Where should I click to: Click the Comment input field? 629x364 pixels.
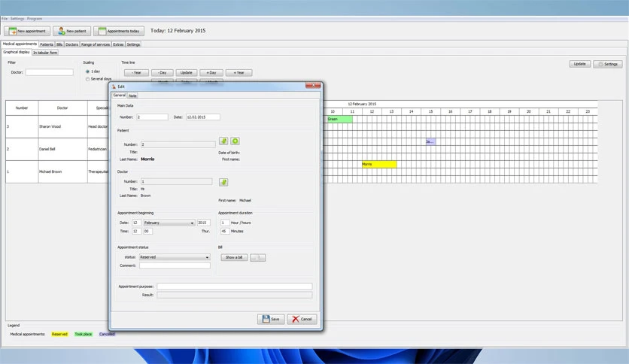[175, 265]
